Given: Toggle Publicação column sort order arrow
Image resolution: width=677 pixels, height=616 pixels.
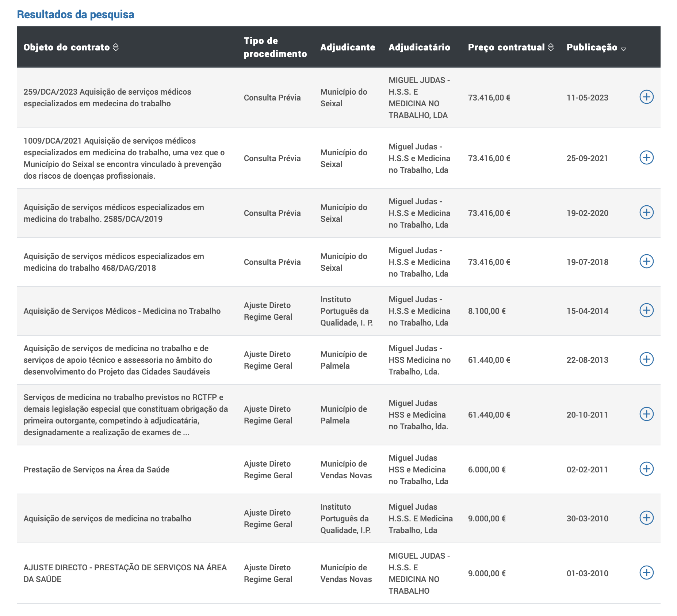Looking at the screenshot, I should (623, 49).
